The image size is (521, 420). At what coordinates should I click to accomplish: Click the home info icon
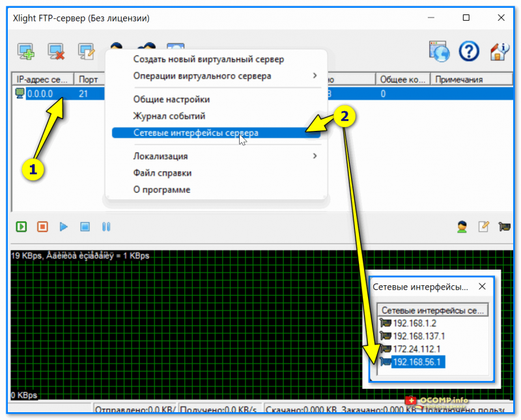coord(500,51)
